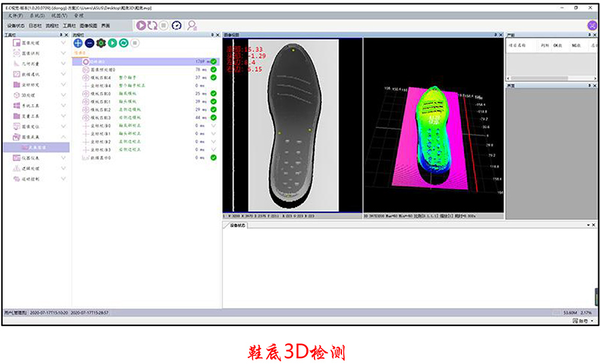Open the 视图(V) menu
The height and width of the screenshot is (364, 601).
(60, 14)
